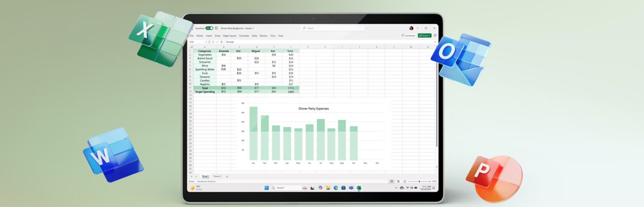
Task: Switch to Page Break Preview icon
Action: (x=405, y=181)
